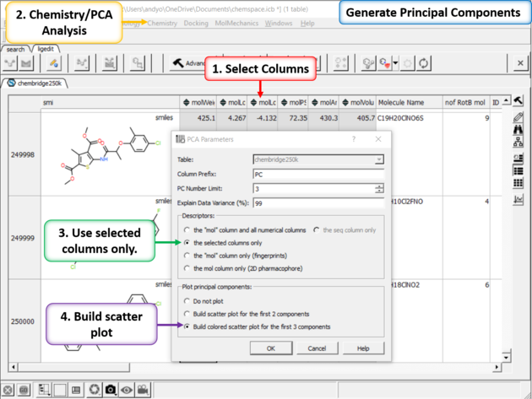The height and width of the screenshot is (399, 532).
Task: Click the PC Number Limit spinner arrows
Action: (x=379, y=189)
